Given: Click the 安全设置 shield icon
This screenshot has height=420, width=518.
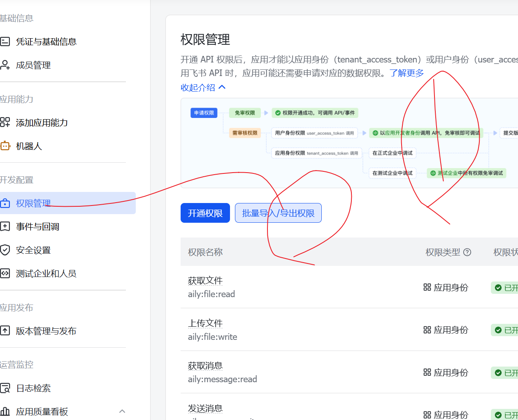Looking at the screenshot, I should click(x=5, y=250).
